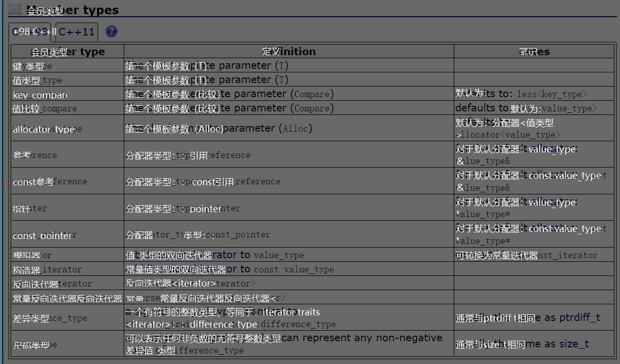Select the 值比较 member type cell
Viewport: 620px width, 364px height.
click(67, 108)
